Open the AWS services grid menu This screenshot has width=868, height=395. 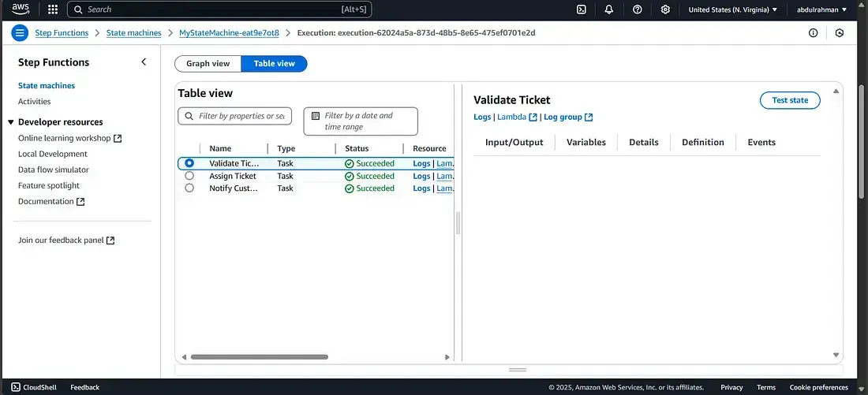point(53,9)
